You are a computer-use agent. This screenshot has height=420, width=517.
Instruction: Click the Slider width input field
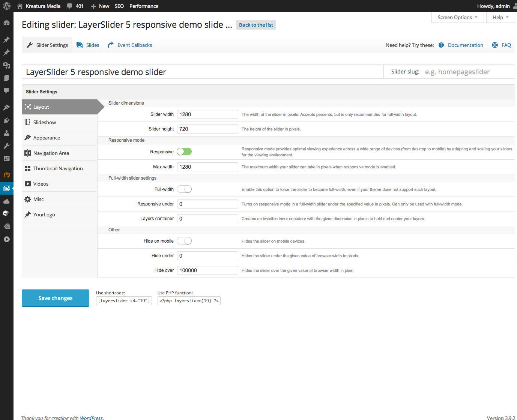[x=207, y=114]
